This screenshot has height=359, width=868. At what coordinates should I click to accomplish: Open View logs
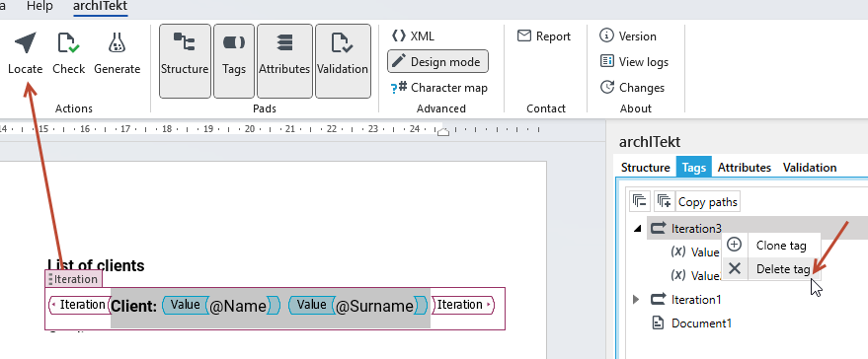[x=634, y=61]
